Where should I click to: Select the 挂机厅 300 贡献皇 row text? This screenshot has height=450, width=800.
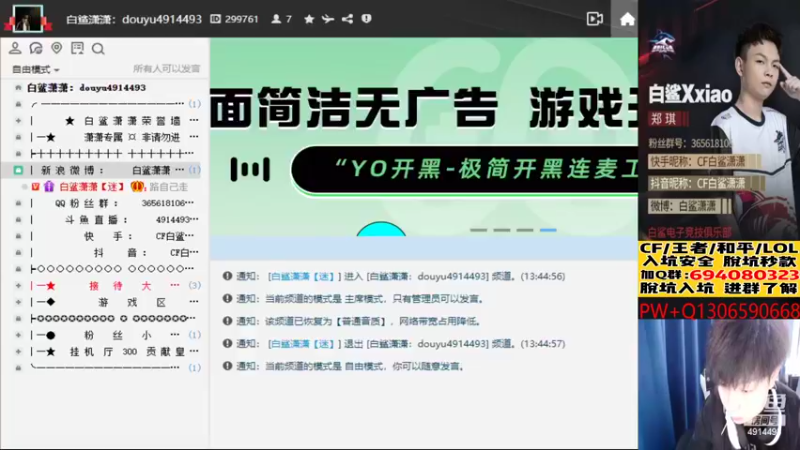128,352
